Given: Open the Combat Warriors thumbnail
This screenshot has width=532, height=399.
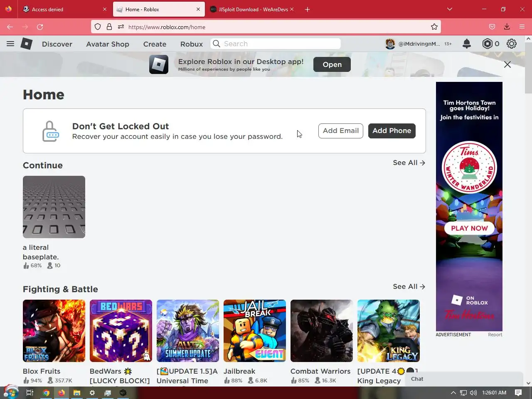Looking at the screenshot, I should pos(322,331).
